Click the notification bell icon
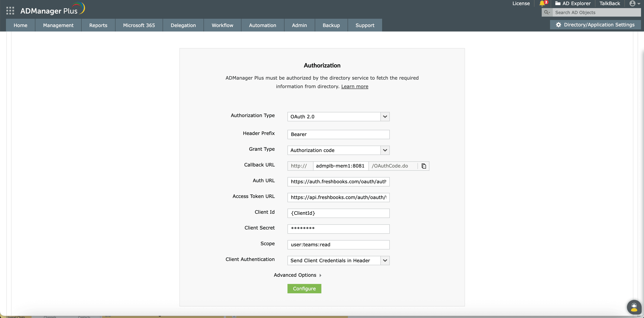Image resolution: width=644 pixels, height=318 pixels. point(542,3)
